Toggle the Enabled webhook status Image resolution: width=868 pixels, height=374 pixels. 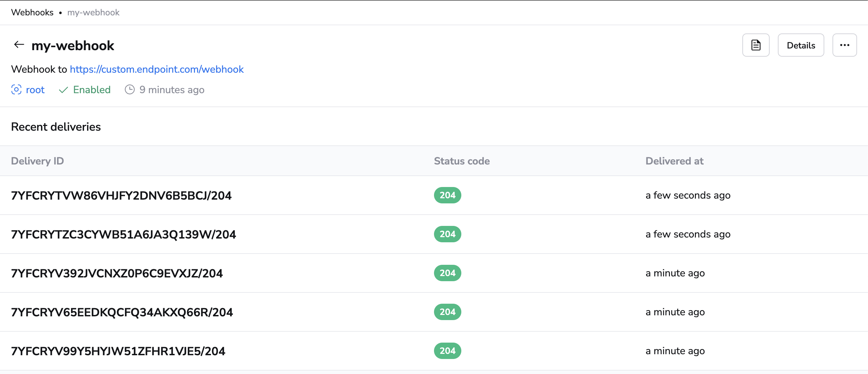[91, 90]
